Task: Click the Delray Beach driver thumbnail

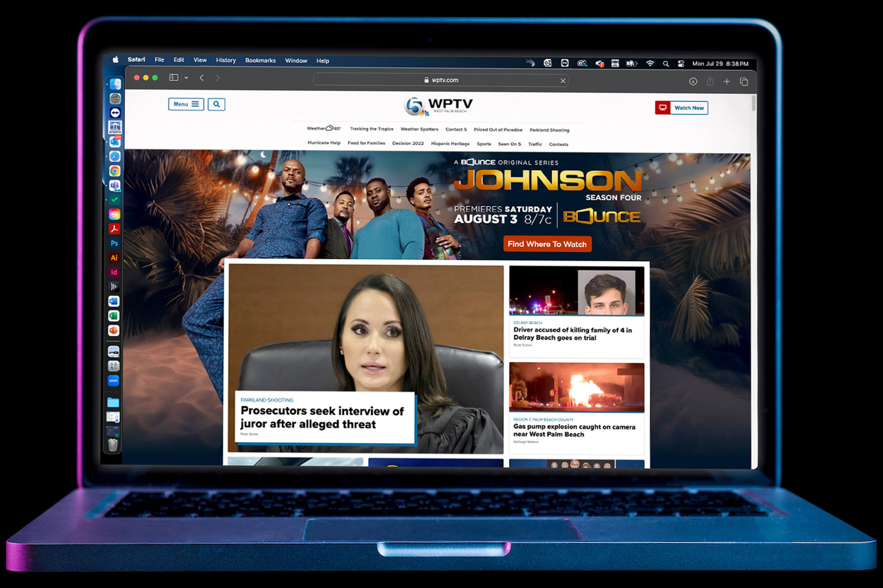Action: click(x=577, y=291)
